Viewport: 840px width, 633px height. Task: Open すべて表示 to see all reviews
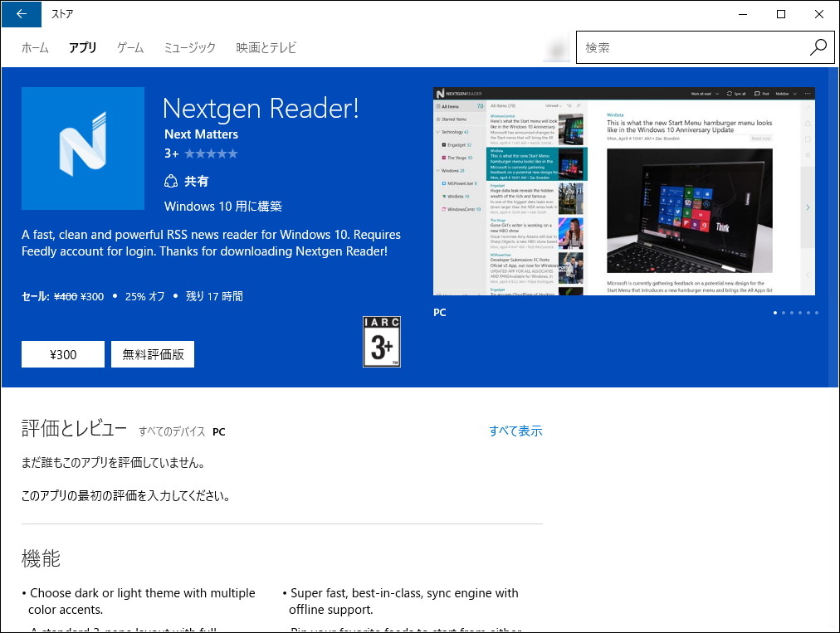514,431
